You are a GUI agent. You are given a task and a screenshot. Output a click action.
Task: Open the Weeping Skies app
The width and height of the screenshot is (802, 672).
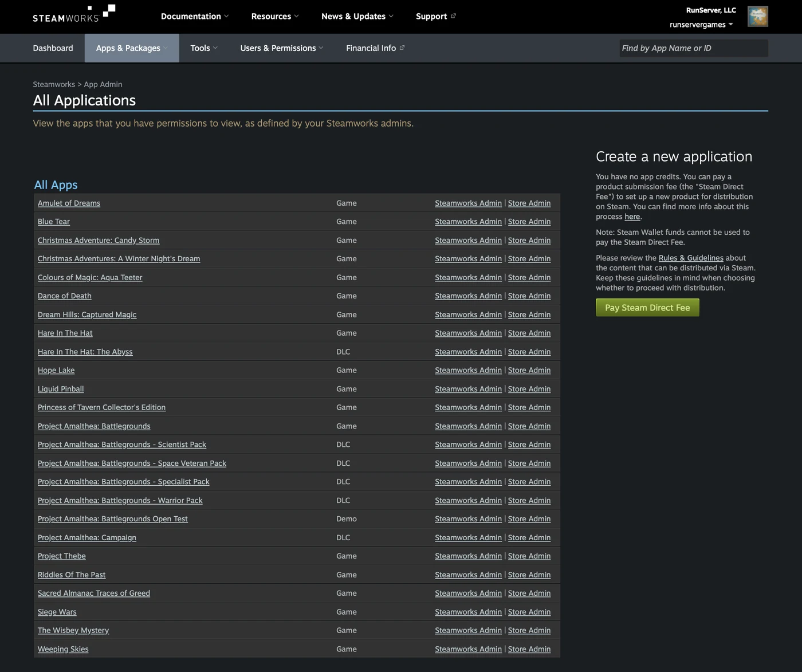pyautogui.click(x=63, y=649)
